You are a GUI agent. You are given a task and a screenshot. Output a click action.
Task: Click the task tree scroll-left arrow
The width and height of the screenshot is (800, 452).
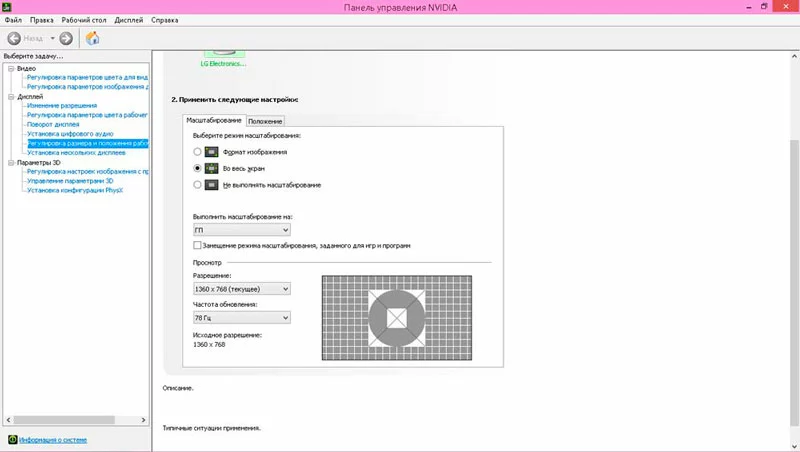coord(8,420)
